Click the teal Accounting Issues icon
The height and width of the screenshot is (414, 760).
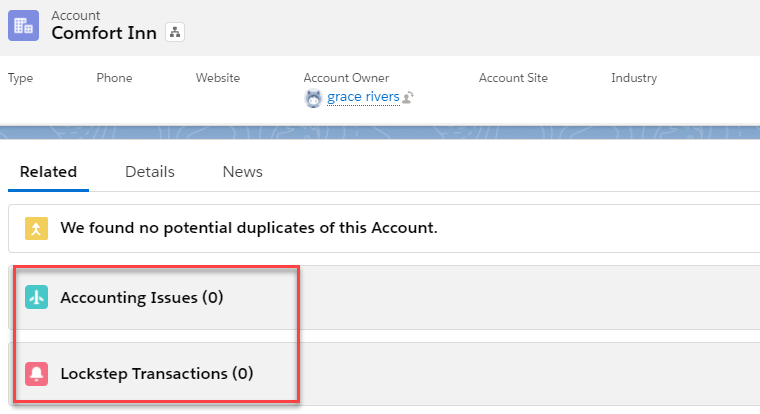coord(36,297)
